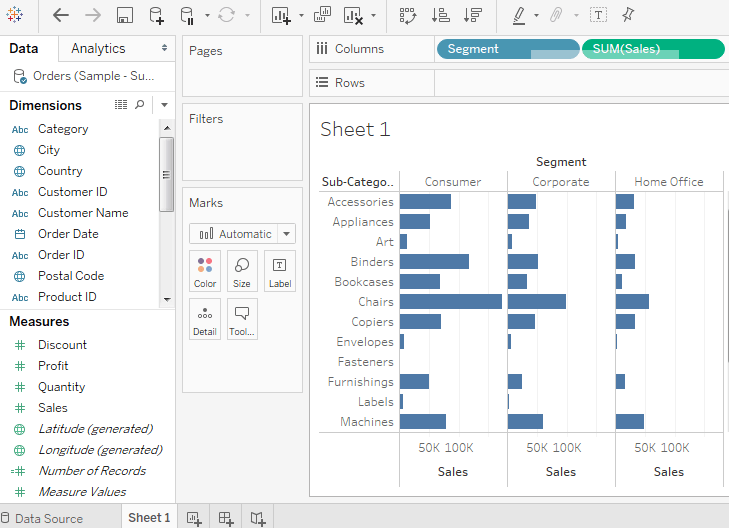
Task: Click the Swap Rows and Columns icon
Action: (408, 15)
